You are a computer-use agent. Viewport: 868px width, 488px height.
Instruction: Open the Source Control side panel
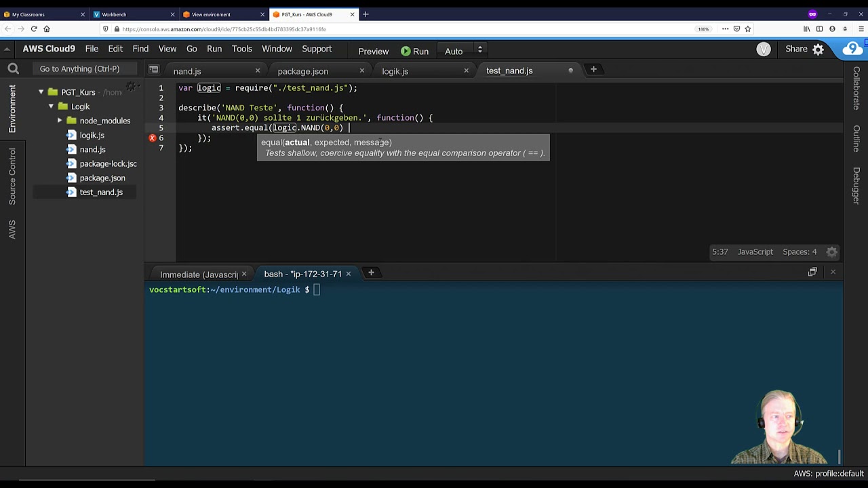click(x=12, y=176)
